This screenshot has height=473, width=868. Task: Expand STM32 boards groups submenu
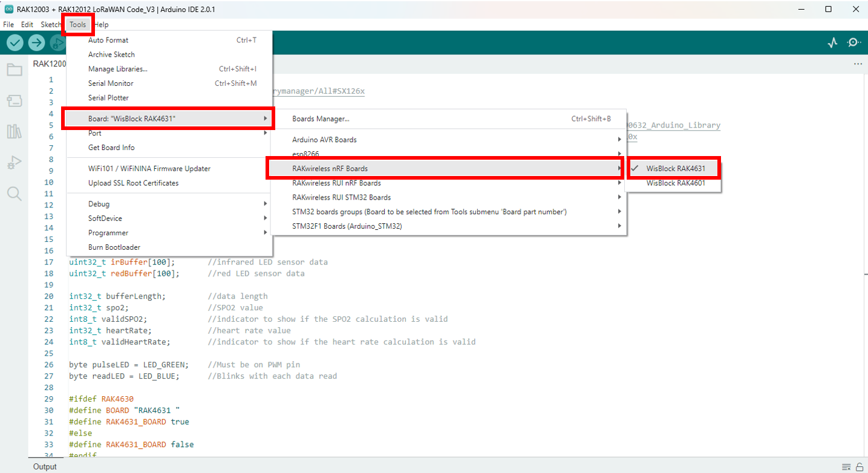click(449, 212)
